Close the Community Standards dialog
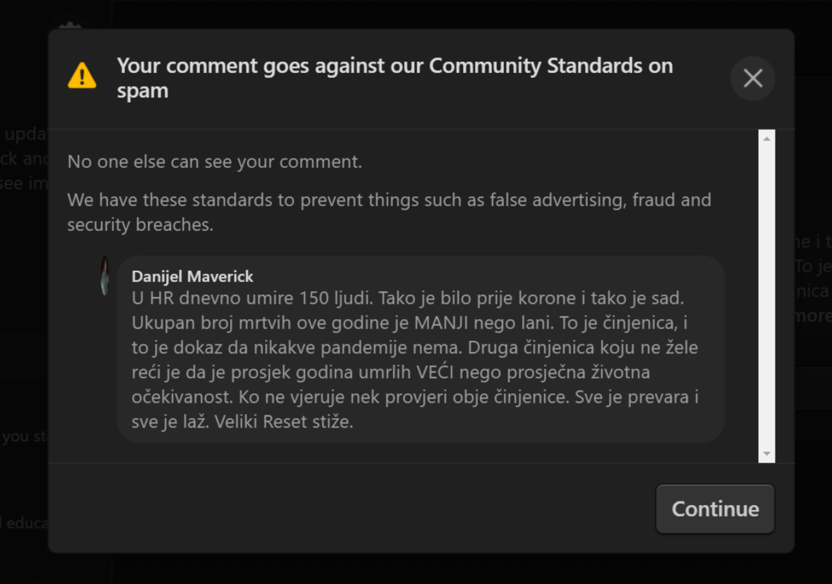This screenshot has width=832, height=584. (x=753, y=78)
